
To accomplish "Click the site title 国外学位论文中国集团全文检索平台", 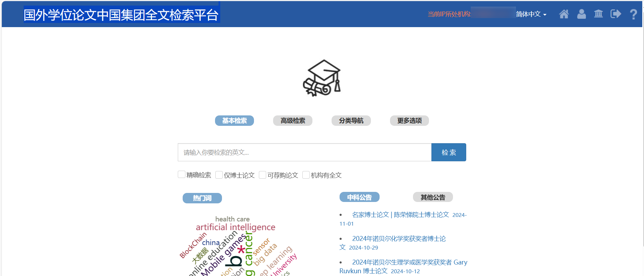I will (x=121, y=15).
